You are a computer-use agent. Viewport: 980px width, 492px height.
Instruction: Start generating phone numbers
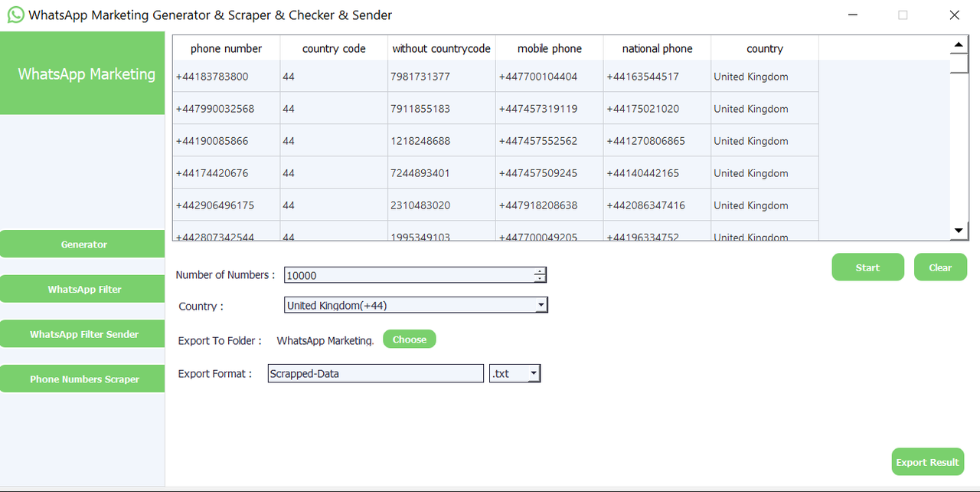(867, 267)
